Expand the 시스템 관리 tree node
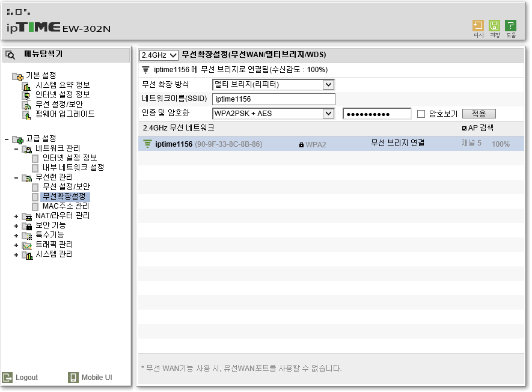This screenshot has height=392, width=532. pyautogui.click(x=16, y=255)
